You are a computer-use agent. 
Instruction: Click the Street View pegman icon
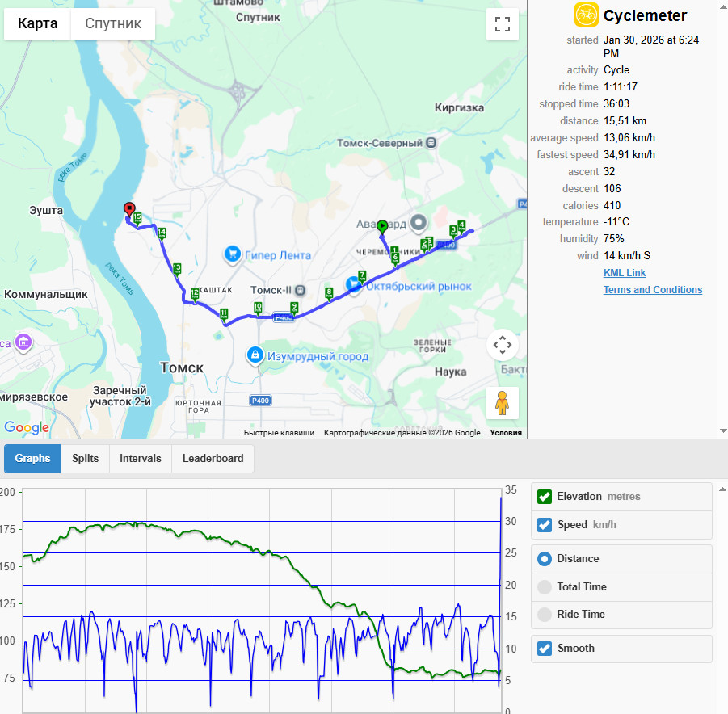(503, 402)
